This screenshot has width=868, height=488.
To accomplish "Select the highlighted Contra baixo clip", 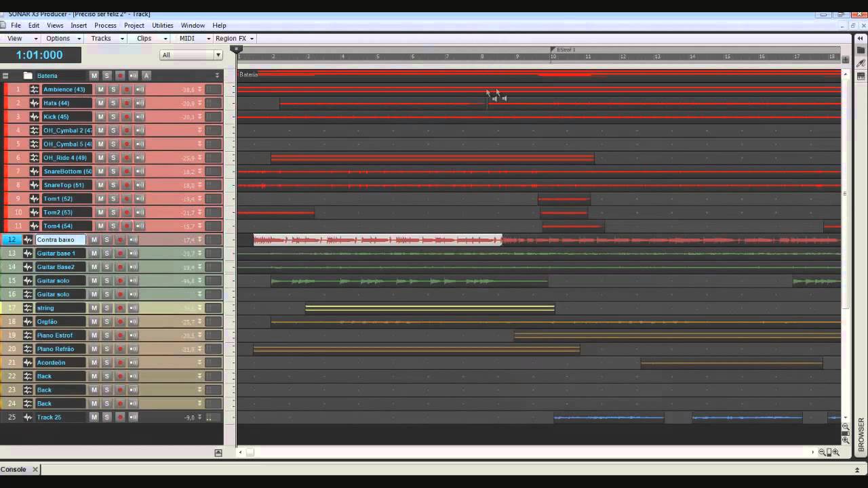I will click(378, 240).
